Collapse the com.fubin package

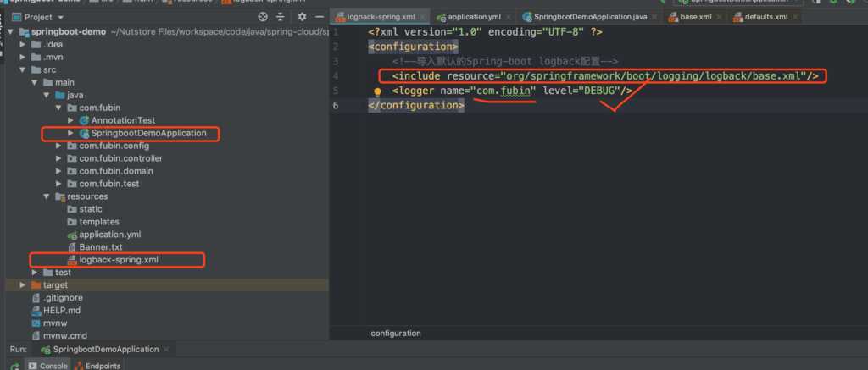(x=58, y=108)
